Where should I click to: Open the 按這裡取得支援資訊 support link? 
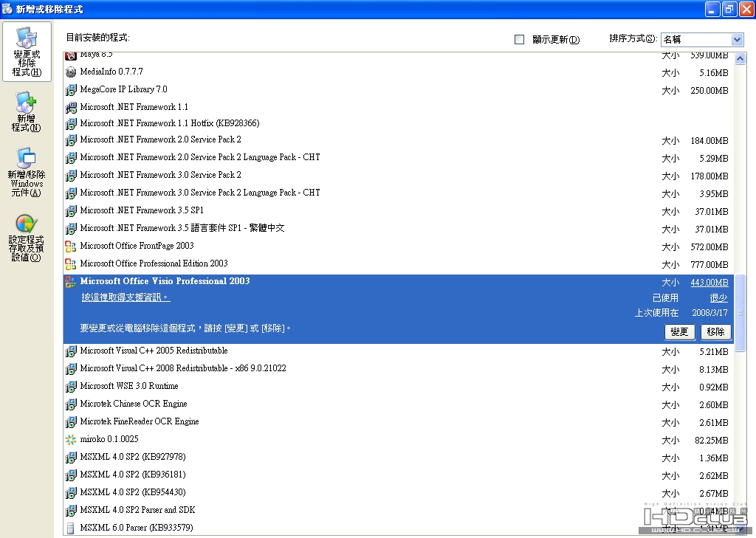click(x=126, y=297)
